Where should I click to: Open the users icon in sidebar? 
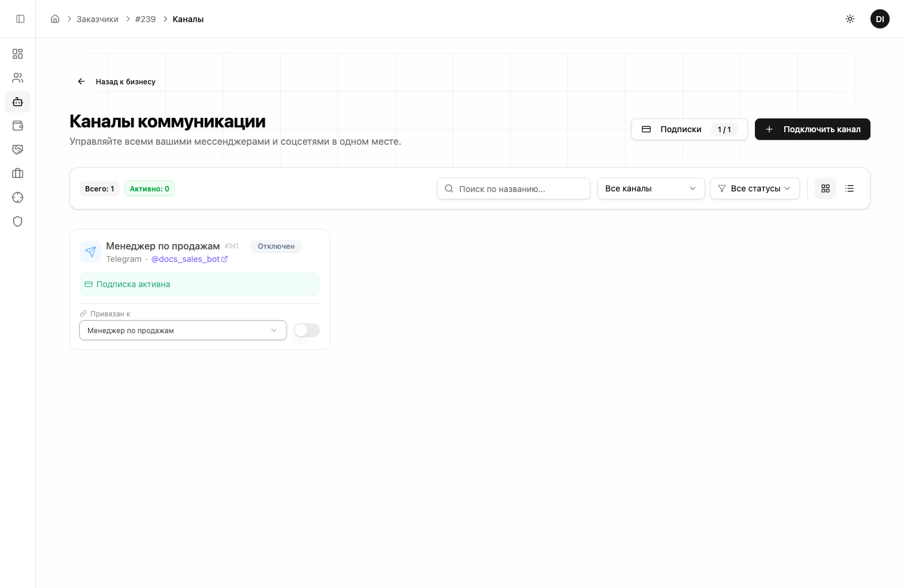[18, 78]
